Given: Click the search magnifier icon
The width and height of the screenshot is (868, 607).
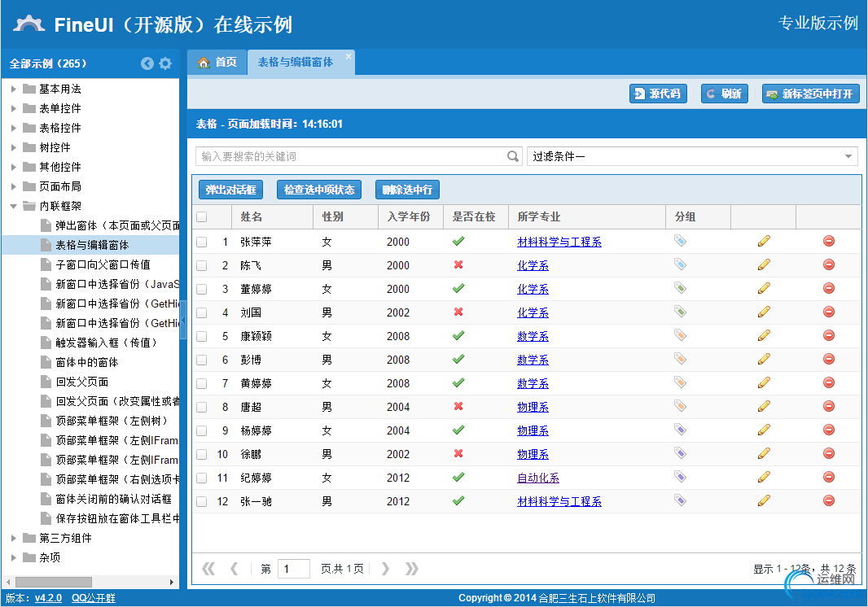Looking at the screenshot, I should tap(513, 156).
